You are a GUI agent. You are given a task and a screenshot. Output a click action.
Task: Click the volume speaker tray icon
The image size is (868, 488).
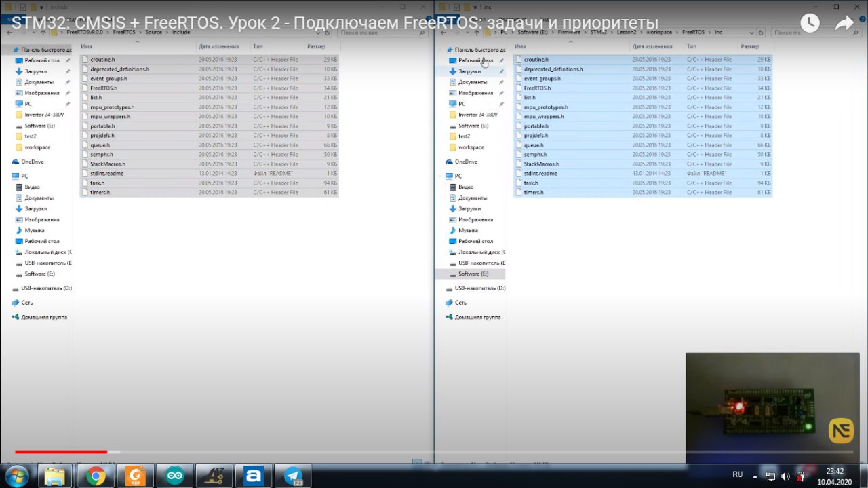click(x=785, y=476)
